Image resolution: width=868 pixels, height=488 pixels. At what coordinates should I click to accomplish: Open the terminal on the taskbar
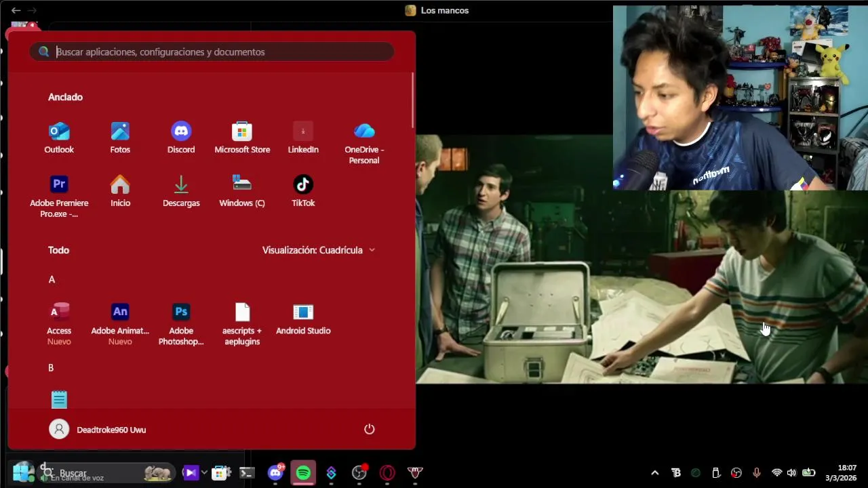pos(247,472)
